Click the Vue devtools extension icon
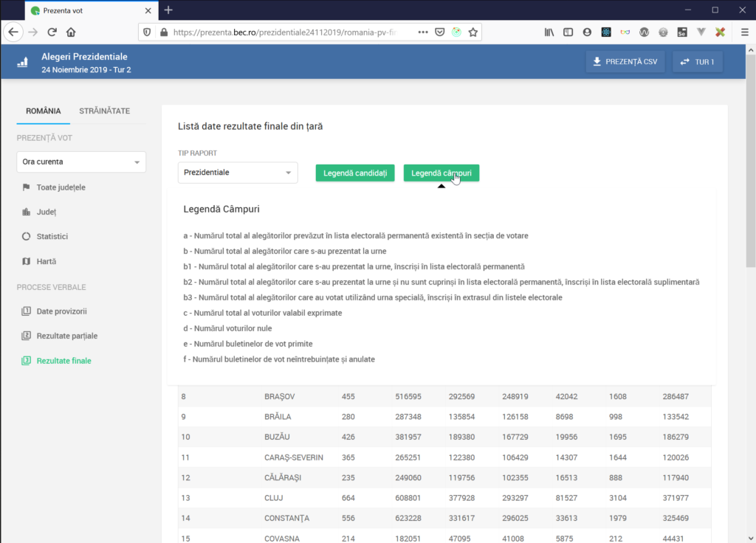 click(x=701, y=32)
